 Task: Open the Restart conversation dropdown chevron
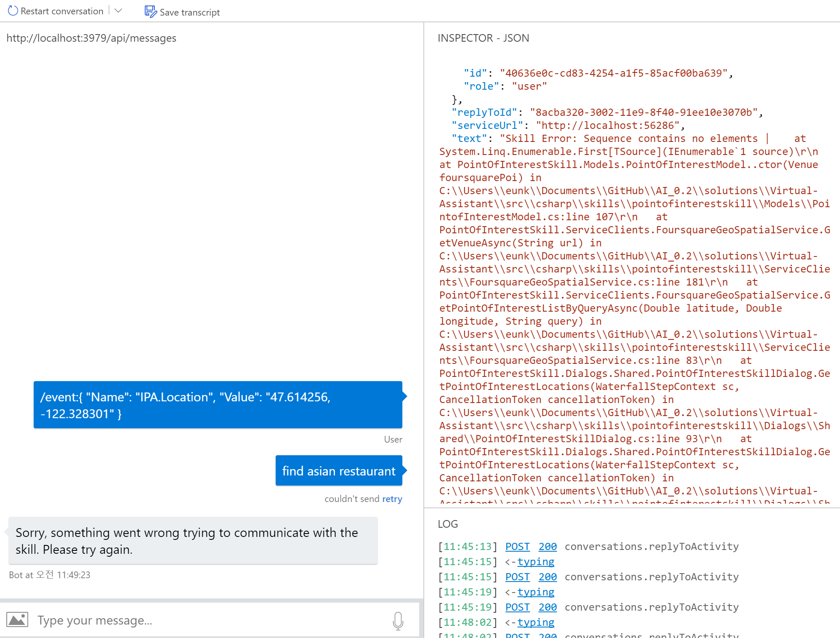[x=118, y=11]
